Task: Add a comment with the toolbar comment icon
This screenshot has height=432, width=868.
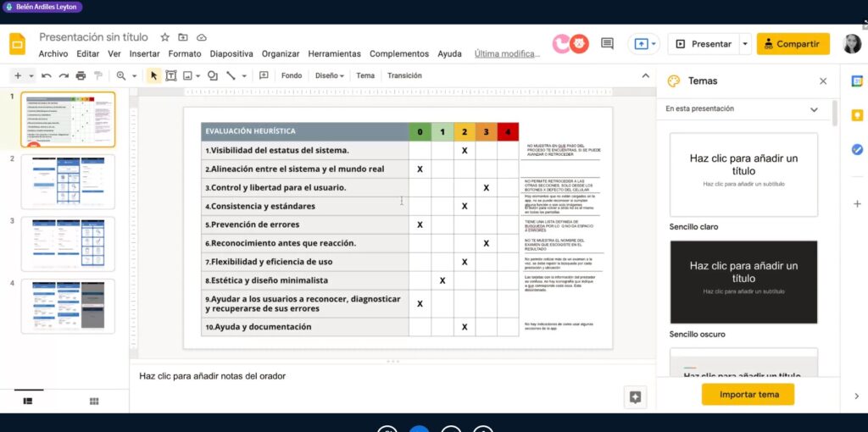Action: (x=264, y=75)
